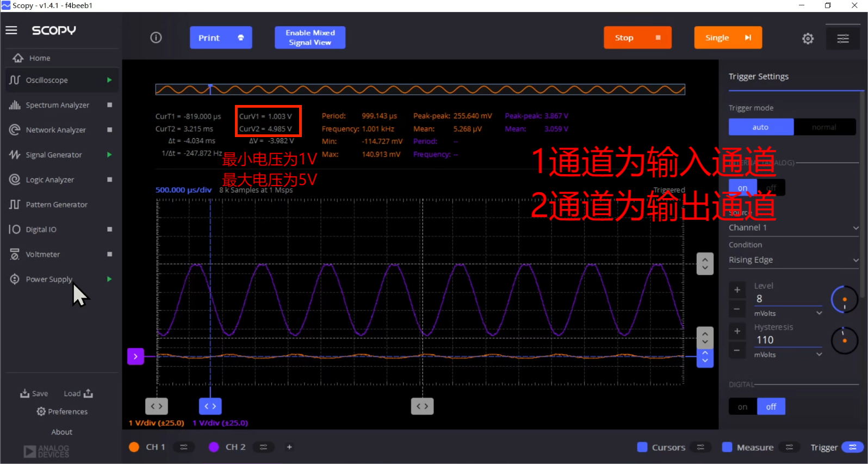Toggle CH 2 channel enable circle
868x464 pixels.
click(214, 447)
